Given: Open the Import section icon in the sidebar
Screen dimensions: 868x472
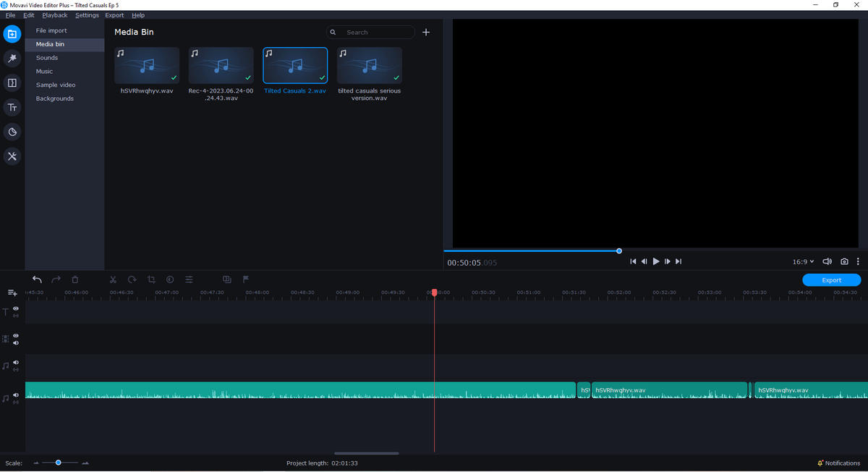Looking at the screenshot, I should [x=12, y=34].
